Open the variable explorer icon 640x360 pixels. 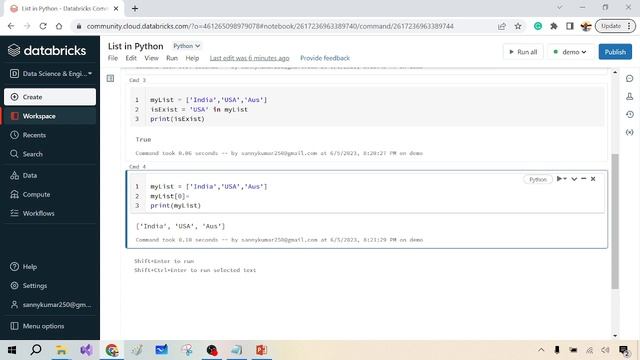(x=629, y=132)
